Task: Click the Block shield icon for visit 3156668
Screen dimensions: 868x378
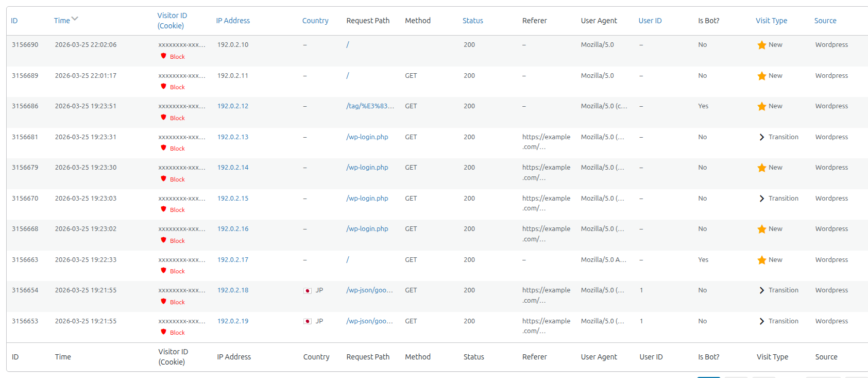Action: pyautogui.click(x=164, y=240)
